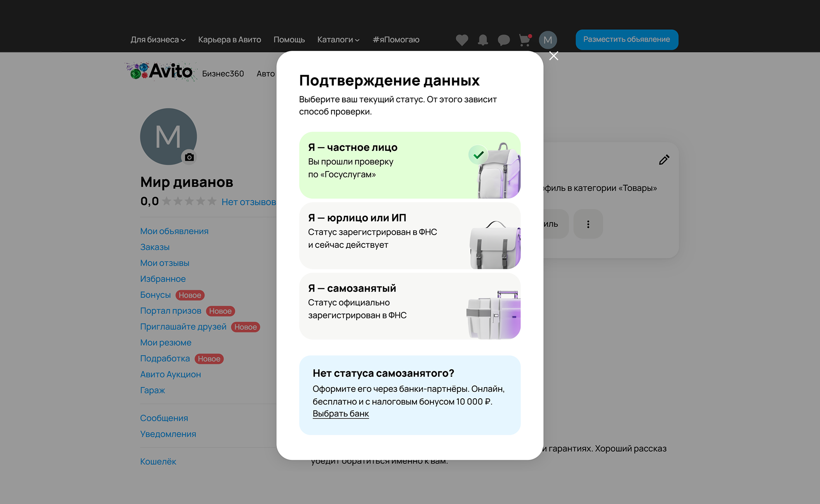Image resolution: width=820 pixels, height=504 pixels.
Task: Open the "Помощь" menu item
Action: (x=289, y=40)
